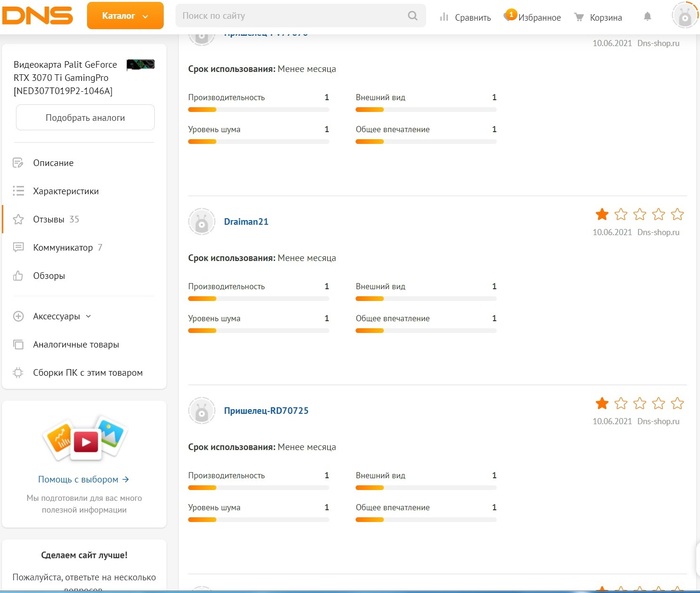
Task: Click the Аксессуары plus icon
Action: pos(18,316)
